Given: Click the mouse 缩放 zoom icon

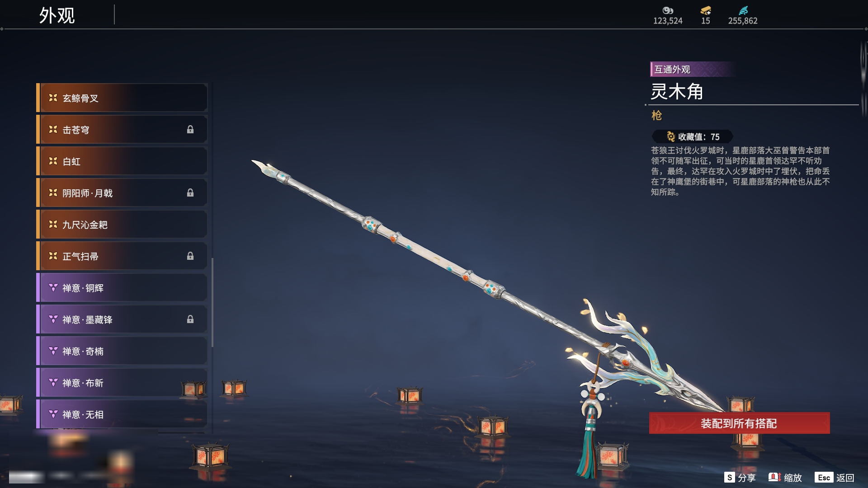Looking at the screenshot, I should (x=774, y=477).
